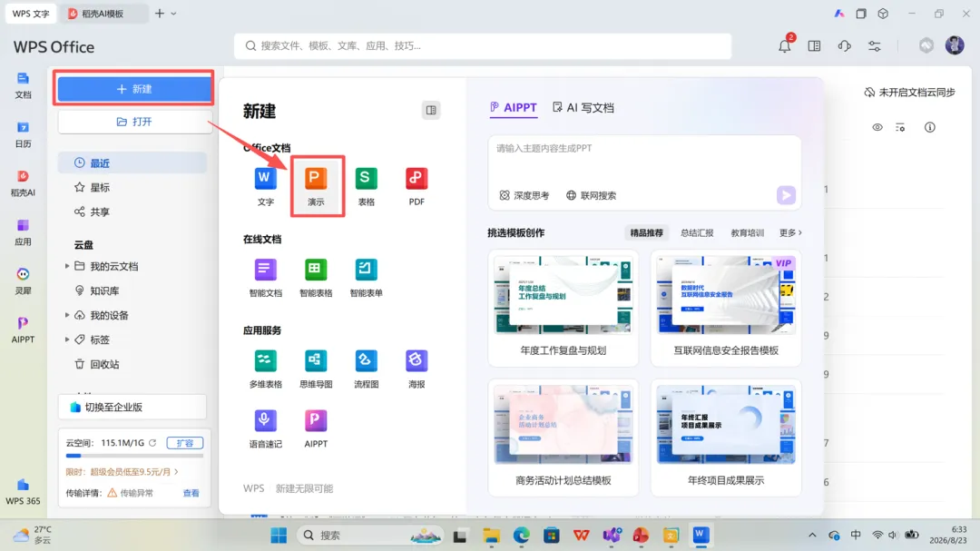
Task: Open 年度工作复盘与规划 template
Action: click(x=563, y=308)
